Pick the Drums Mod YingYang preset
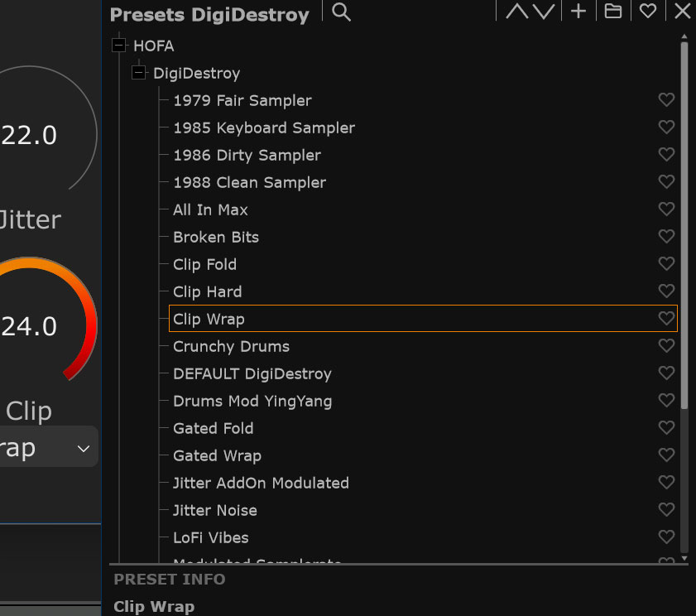This screenshot has height=616, width=696. (252, 401)
